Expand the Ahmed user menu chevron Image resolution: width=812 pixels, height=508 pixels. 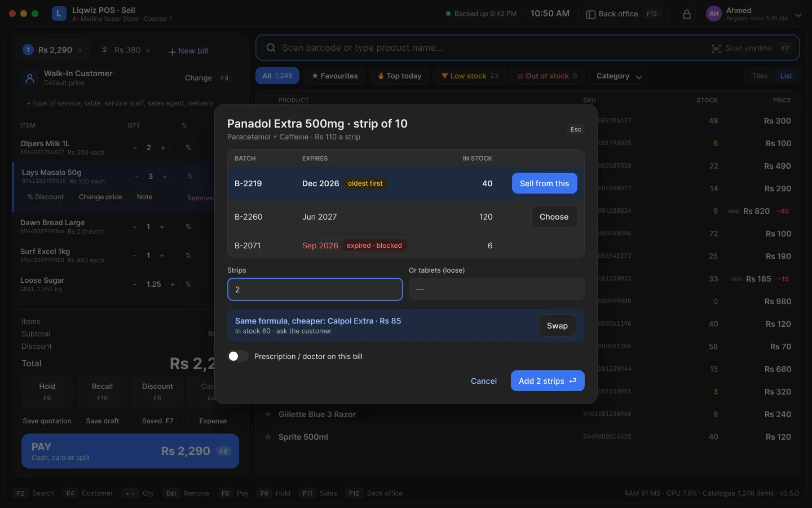coord(798,15)
